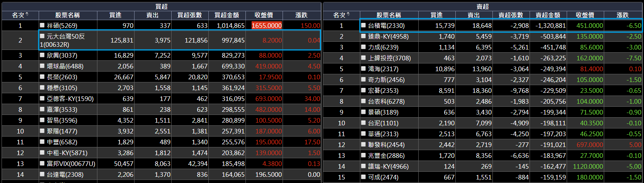Select 買超張數 value 42,394
This screenshot has width=644, height=183.
(198, 164)
